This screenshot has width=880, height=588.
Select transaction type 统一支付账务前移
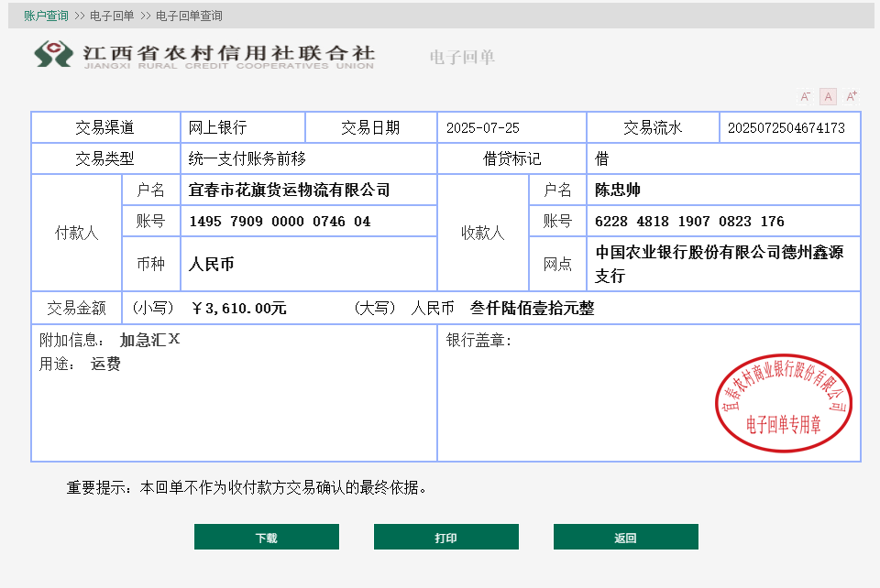tap(247, 159)
